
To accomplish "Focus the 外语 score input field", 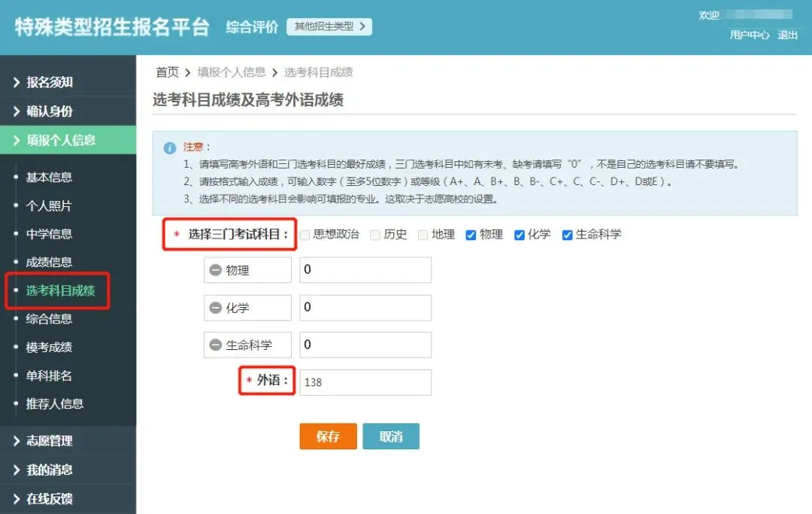I will (365, 382).
